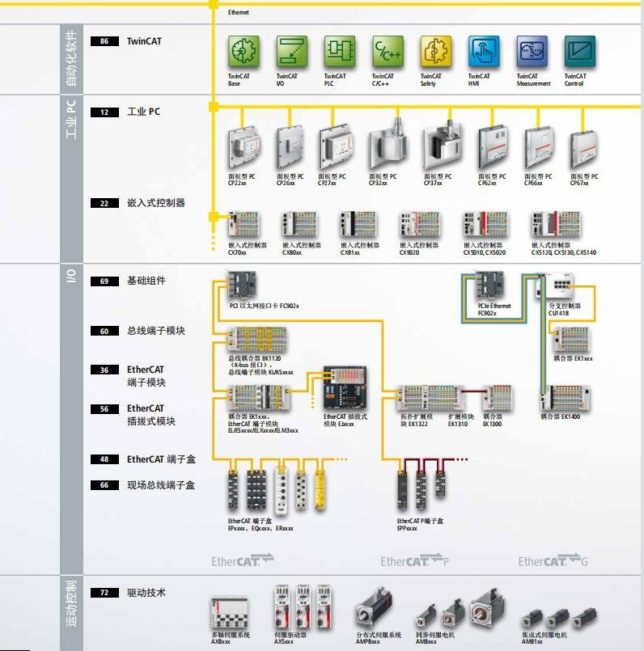Select the 驱动技术 heading text
Image resolution: width=644 pixels, height=651 pixels.
click(x=146, y=593)
